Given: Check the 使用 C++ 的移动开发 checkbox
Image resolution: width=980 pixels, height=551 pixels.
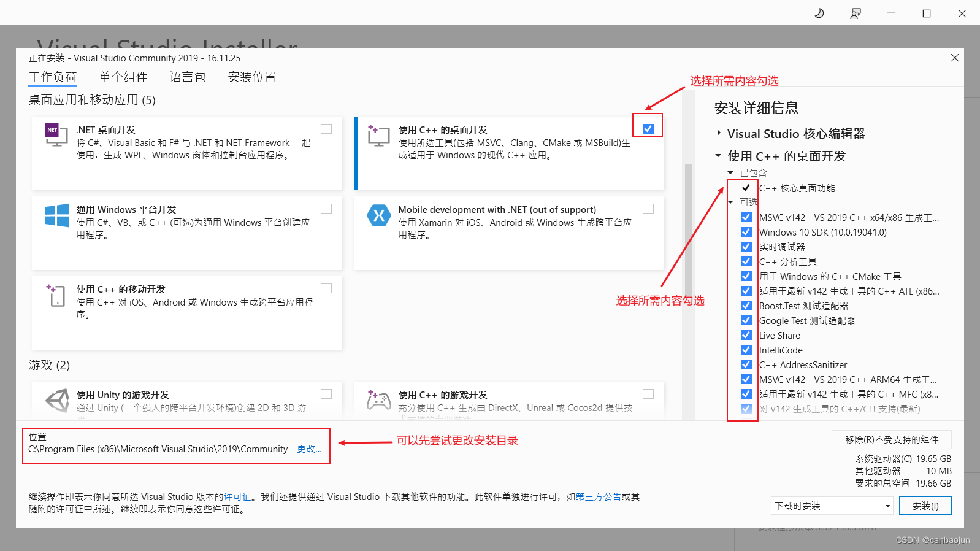Looking at the screenshot, I should click(x=326, y=288).
